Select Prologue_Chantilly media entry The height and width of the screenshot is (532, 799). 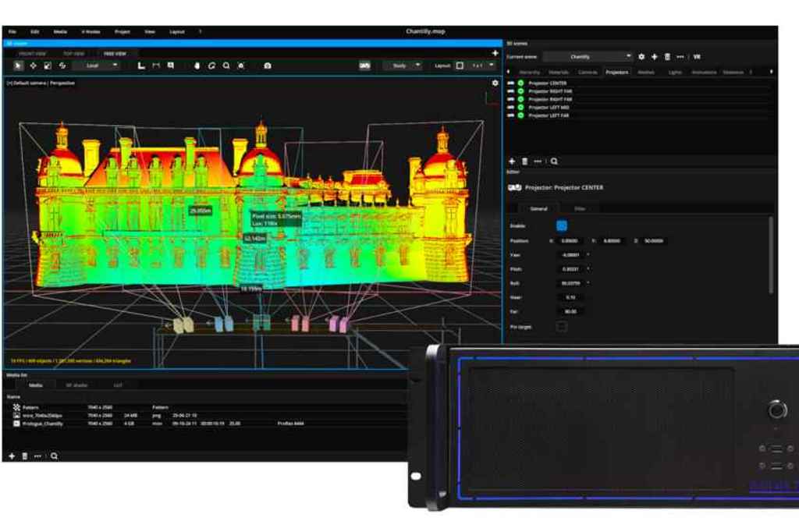[43, 424]
